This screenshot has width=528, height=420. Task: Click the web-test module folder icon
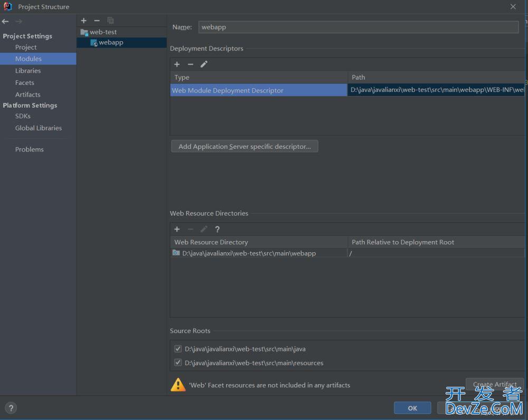point(84,32)
